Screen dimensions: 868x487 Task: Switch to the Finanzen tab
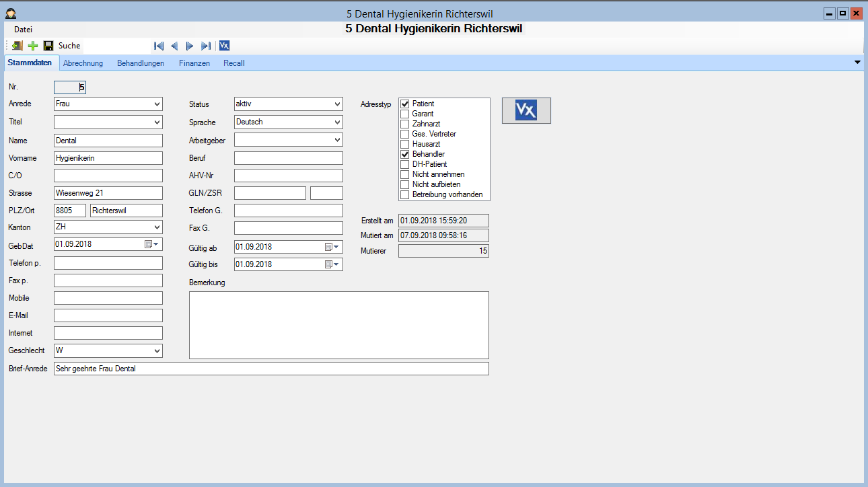tap(194, 63)
